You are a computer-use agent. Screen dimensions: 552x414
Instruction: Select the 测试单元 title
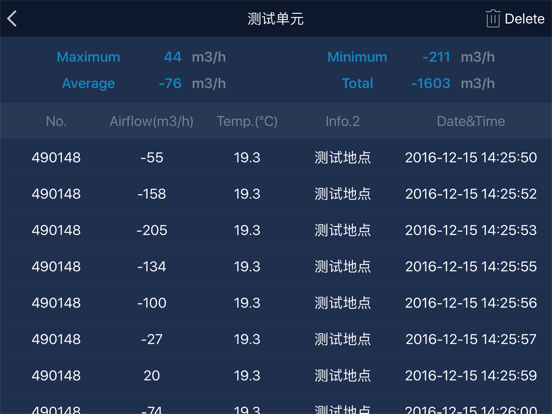276,19
